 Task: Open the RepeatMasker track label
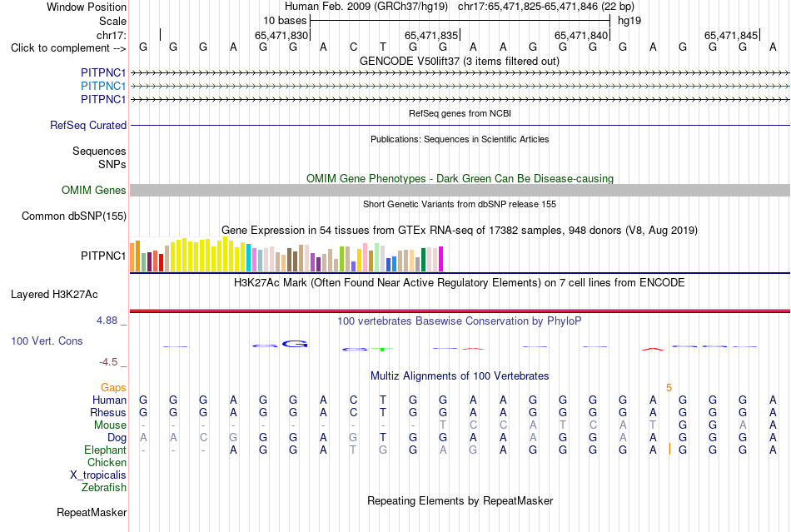[92, 512]
